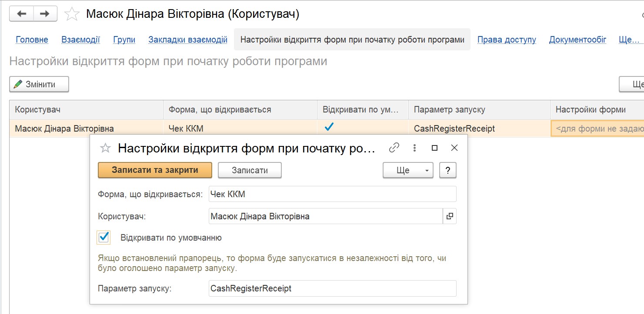Click the Форма, що відкривається input field
This screenshot has width=644, height=314.
pyautogui.click(x=333, y=194)
